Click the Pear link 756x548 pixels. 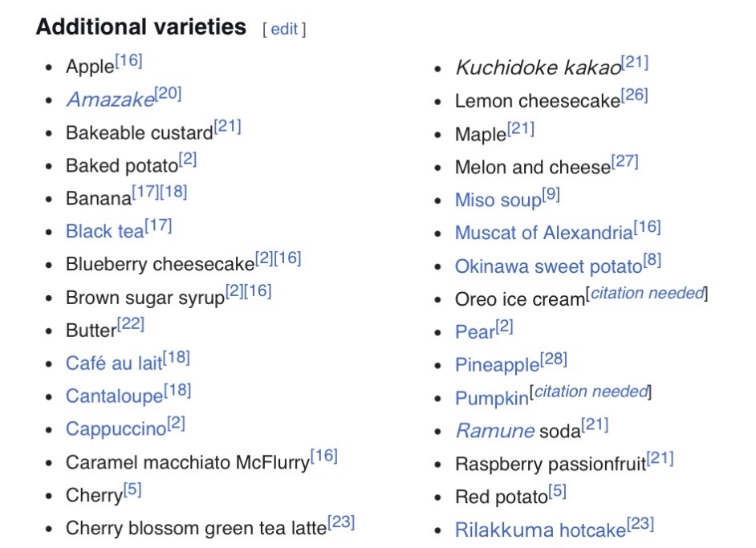tap(474, 332)
